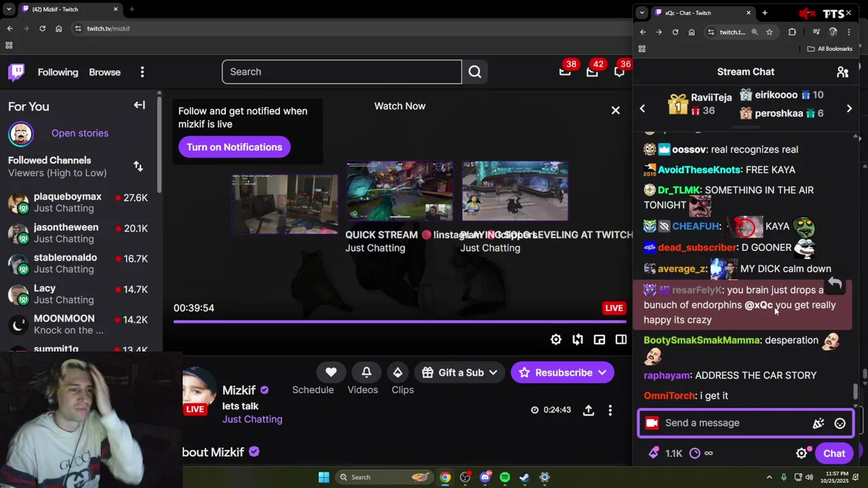Click the Bits diamond button under the player
The image size is (868, 488).
(x=398, y=372)
